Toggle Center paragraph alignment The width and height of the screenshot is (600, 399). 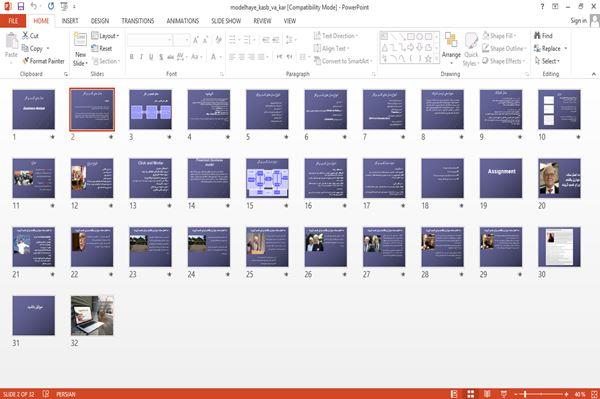[x=242, y=57]
